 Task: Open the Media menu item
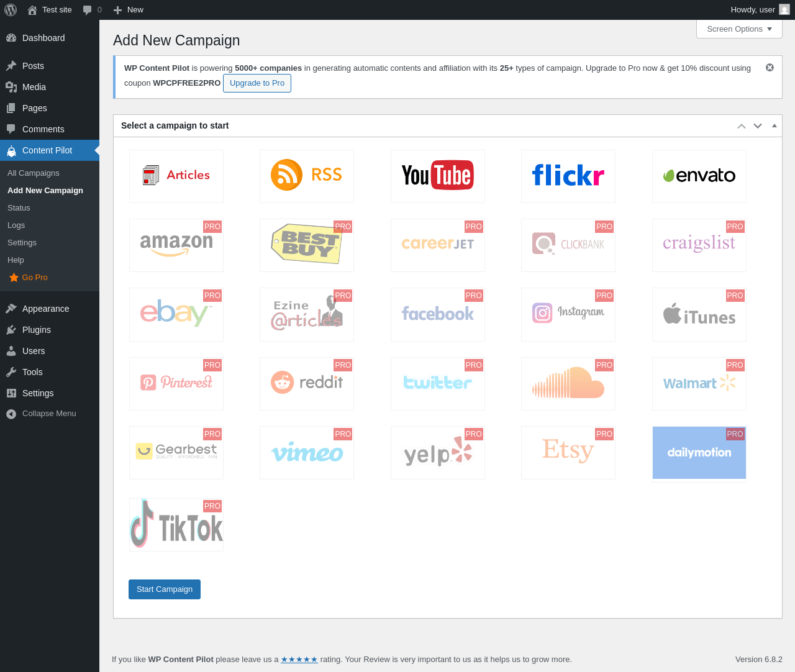tap(50, 87)
